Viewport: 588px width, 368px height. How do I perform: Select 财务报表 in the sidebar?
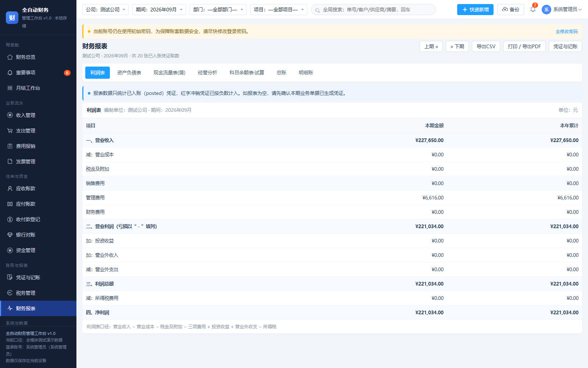38,308
